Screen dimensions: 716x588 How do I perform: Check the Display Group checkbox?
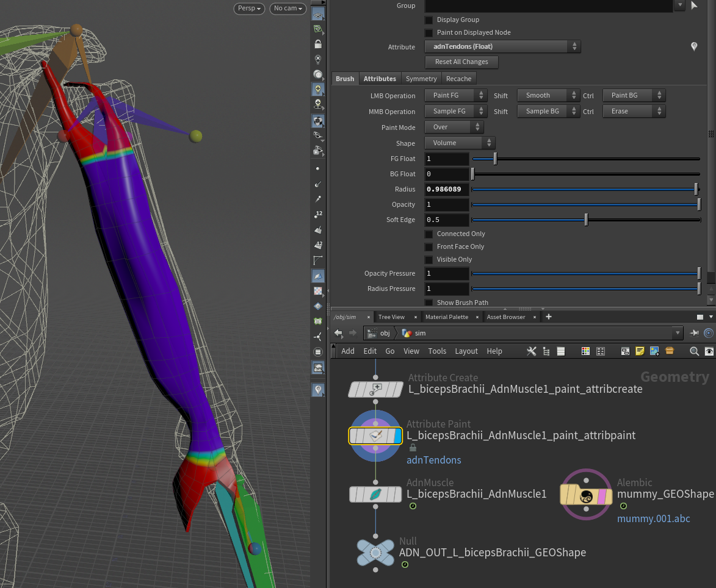coord(429,20)
